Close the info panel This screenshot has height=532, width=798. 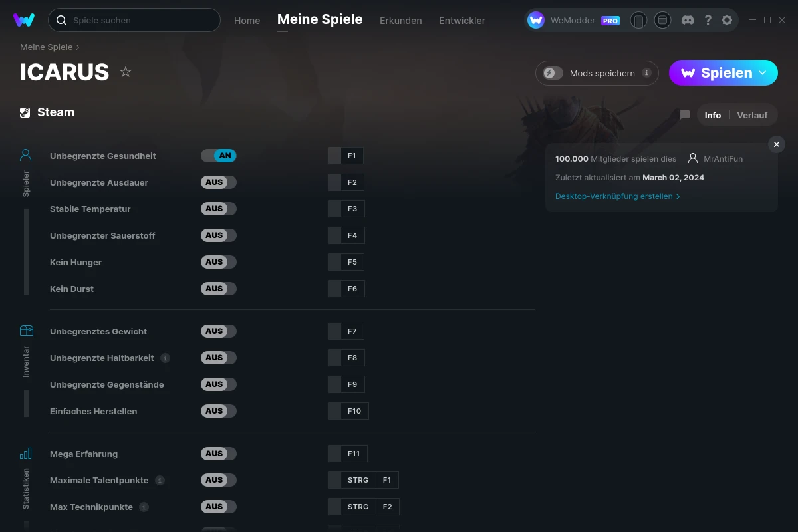[777, 144]
